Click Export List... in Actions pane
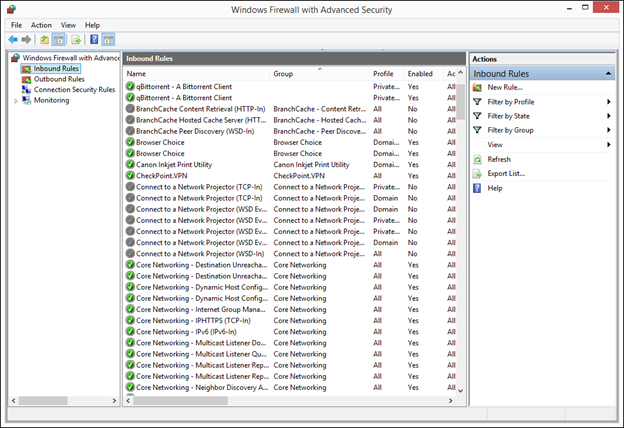The image size is (624, 428). [506, 174]
